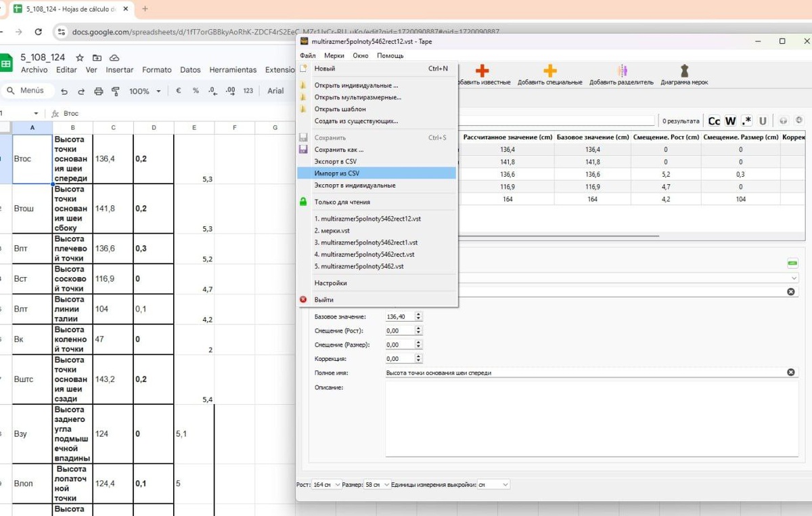Image resolution: width=812 pixels, height=516 pixels.
Task: Select Новый in the Файл menu
Action: [x=376, y=68]
